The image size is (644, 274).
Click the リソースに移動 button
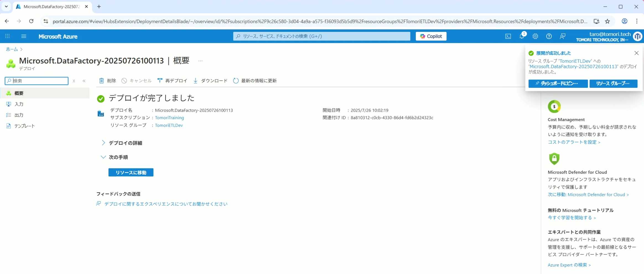pyautogui.click(x=131, y=173)
